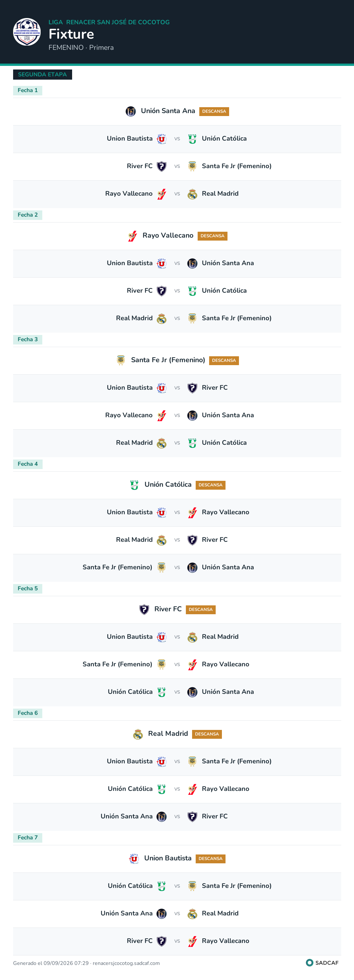Click DESCANSA badge next to Real Madrid
This screenshot has height=980, width=354.
tap(207, 734)
